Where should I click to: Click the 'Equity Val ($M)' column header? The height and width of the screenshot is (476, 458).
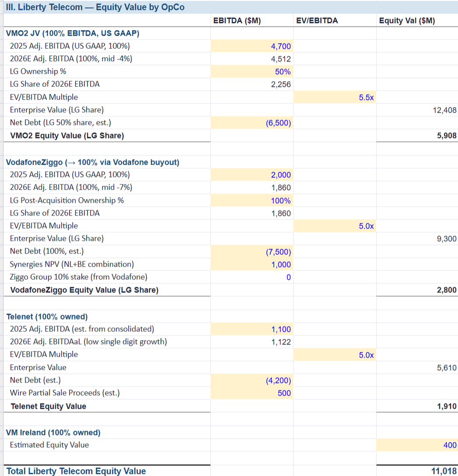[407, 21]
